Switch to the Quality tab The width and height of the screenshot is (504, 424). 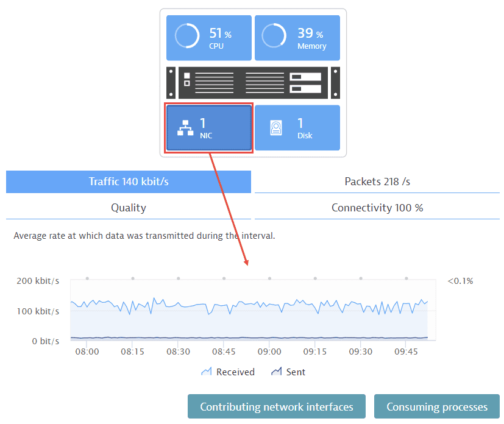(x=129, y=208)
